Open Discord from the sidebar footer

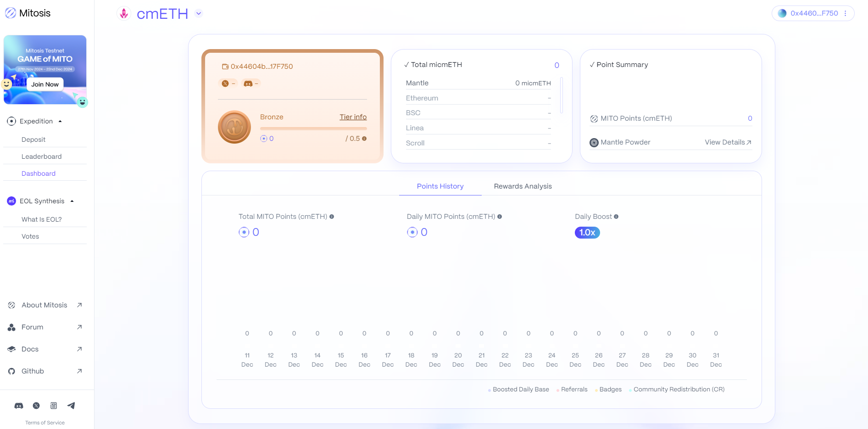pyautogui.click(x=19, y=406)
